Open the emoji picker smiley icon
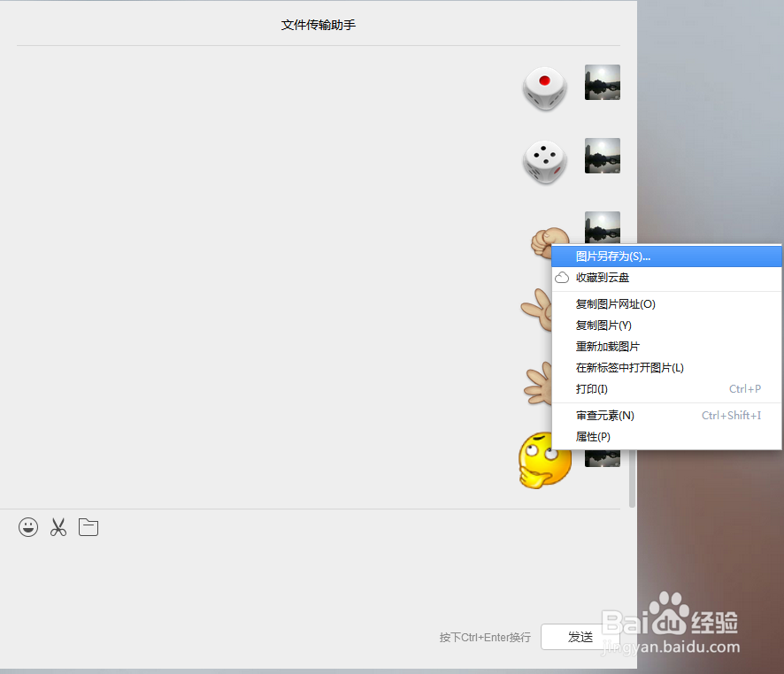 28,527
